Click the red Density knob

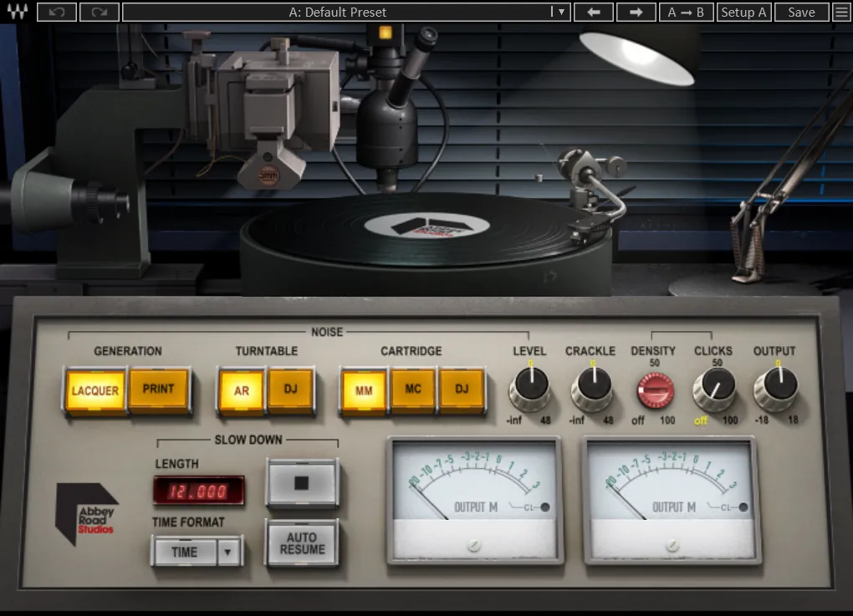pos(655,389)
